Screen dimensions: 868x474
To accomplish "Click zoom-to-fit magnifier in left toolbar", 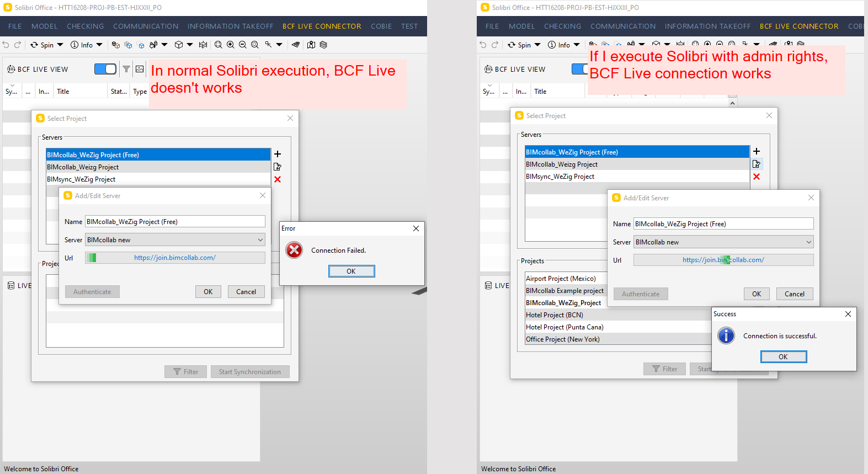I will pos(219,45).
